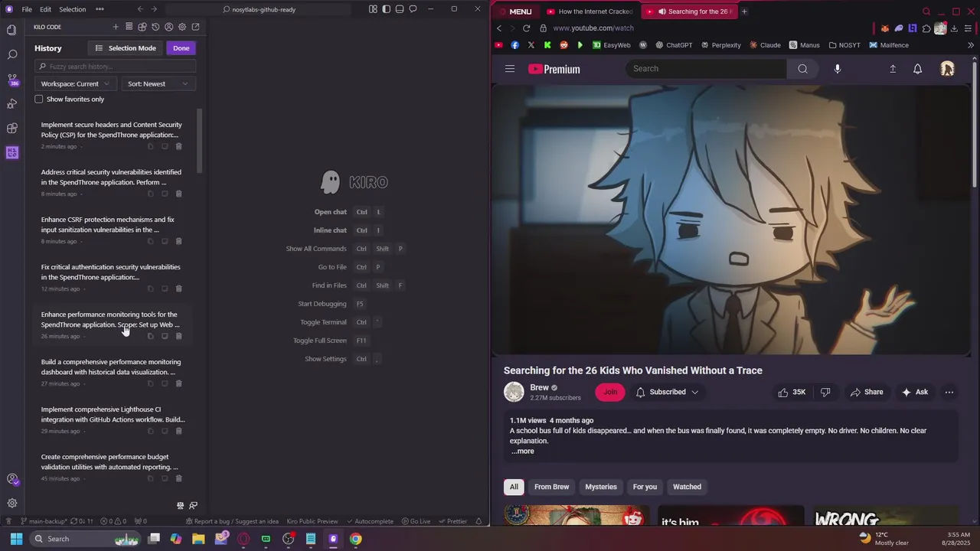Toggle Autocomplete in Kiro status bar

(370, 521)
